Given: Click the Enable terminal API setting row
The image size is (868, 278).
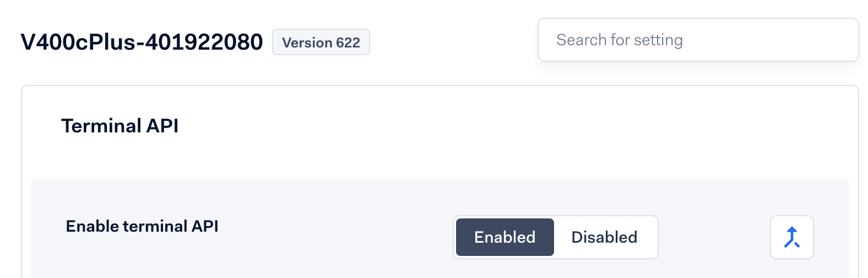Looking at the screenshot, I should pyautogui.click(x=330, y=232).
